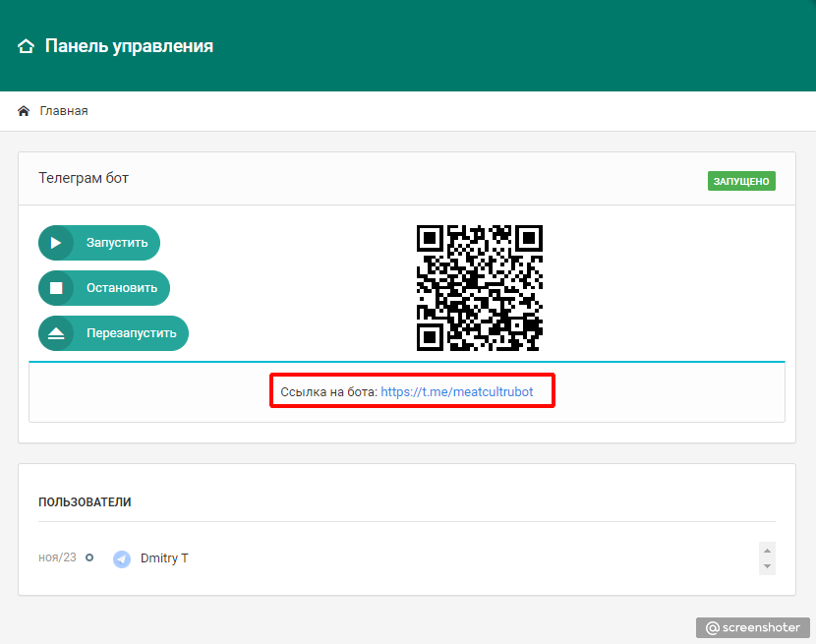816x644 pixels.
Task: Click the Остановить button
Action: [104, 288]
